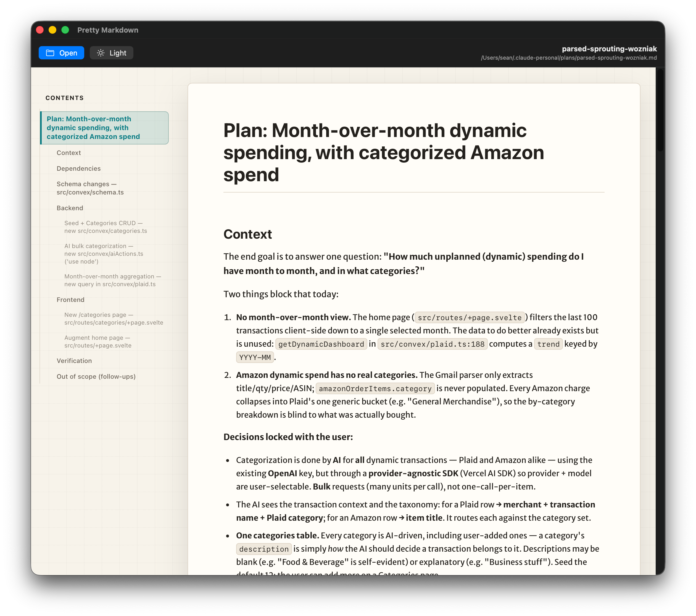Click the folder icon in Open button
The height and width of the screenshot is (616, 696).
coord(50,53)
